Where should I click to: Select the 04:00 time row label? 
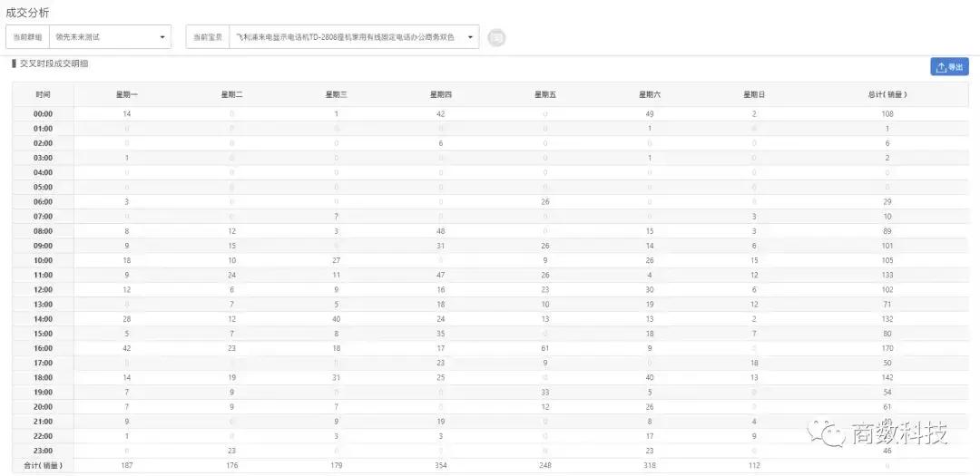click(x=44, y=172)
